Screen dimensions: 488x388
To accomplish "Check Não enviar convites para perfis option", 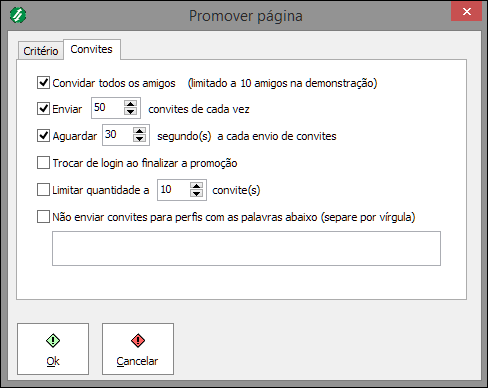I will click(43, 217).
